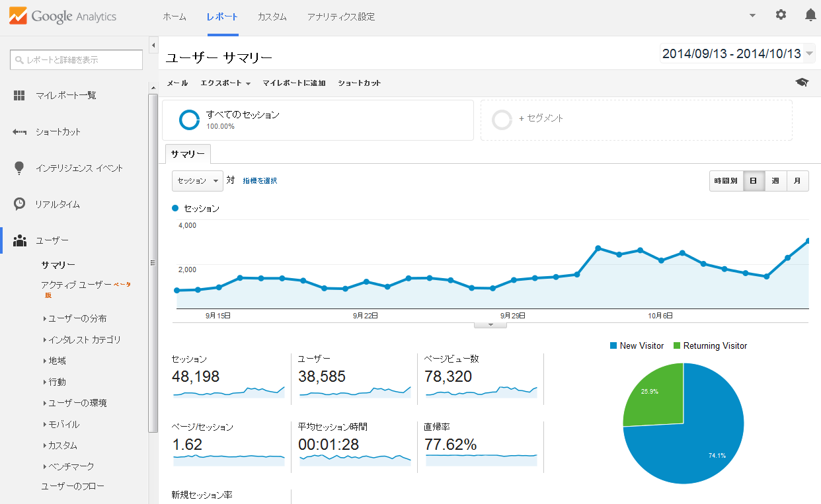The width and height of the screenshot is (821, 504).
Task: Open the セッション metric dropdown
Action: [197, 181]
